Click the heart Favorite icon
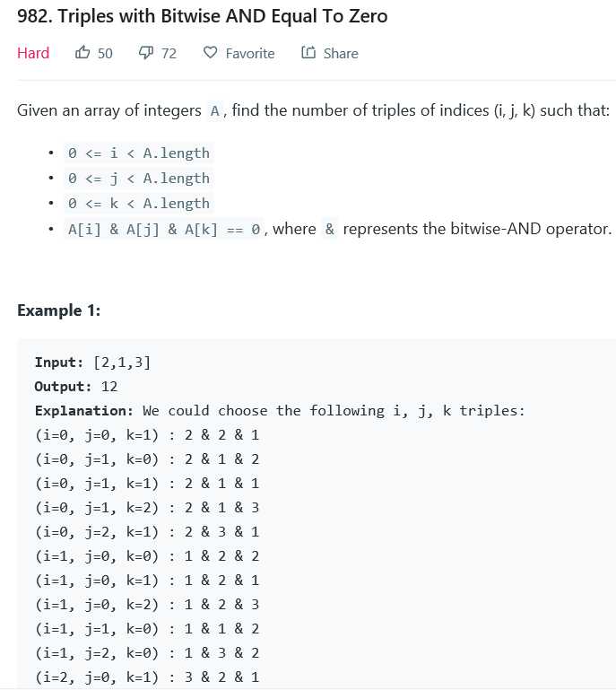The height and width of the screenshot is (690, 616). 211,53
